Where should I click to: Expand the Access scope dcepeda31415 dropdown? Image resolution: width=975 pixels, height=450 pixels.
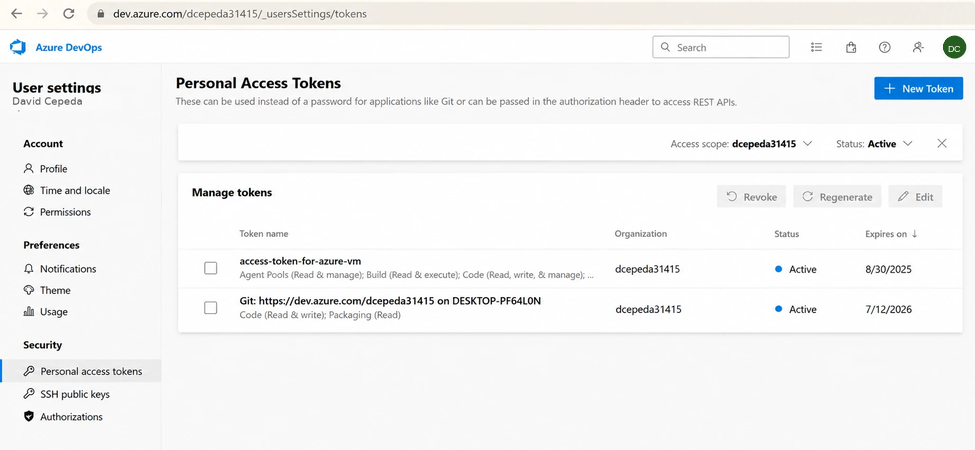coord(742,144)
